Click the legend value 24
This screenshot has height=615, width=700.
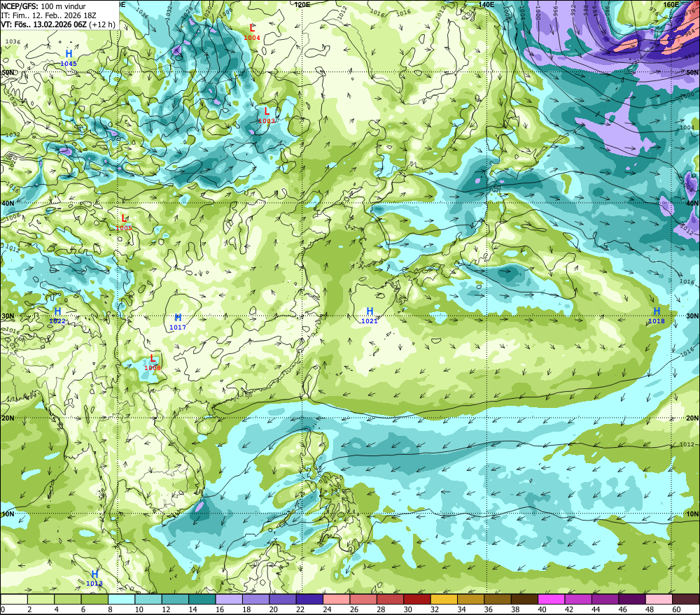pos(327,609)
